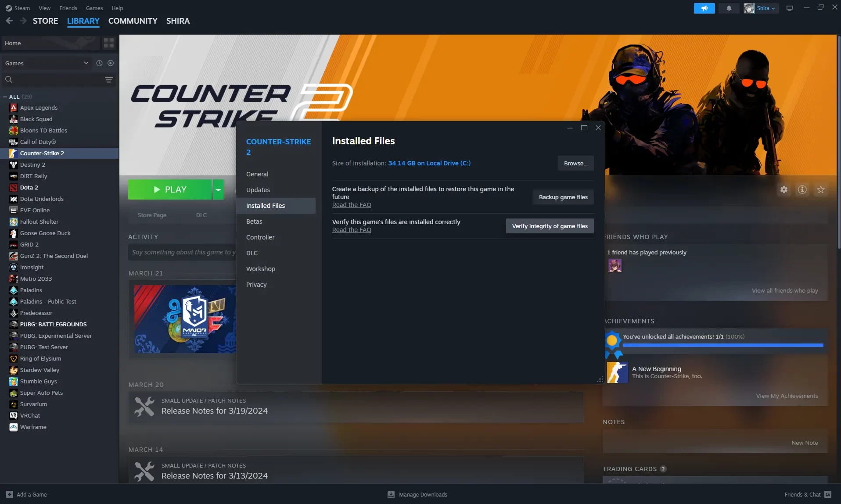Open game info icon

point(802,189)
